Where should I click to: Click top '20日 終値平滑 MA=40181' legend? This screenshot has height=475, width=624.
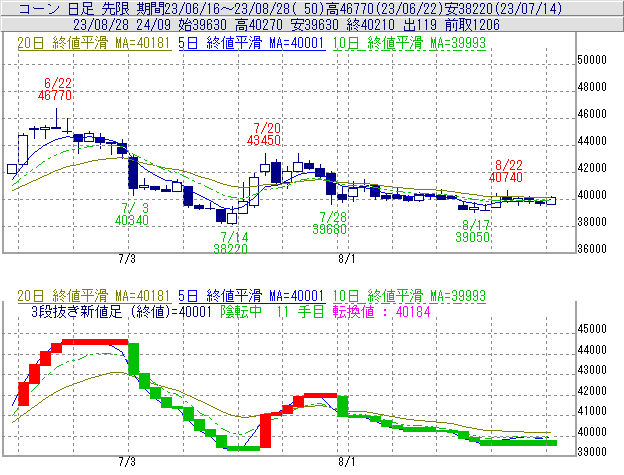(x=94, y=43)
